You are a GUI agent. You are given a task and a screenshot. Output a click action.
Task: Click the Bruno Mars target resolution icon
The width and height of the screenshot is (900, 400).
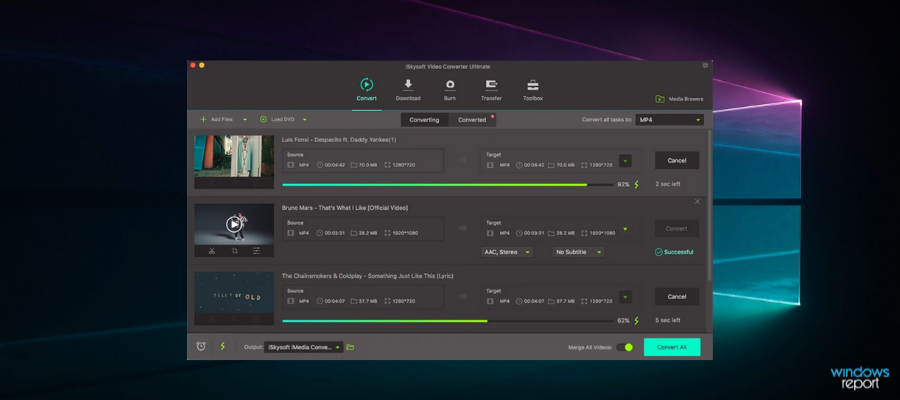pos(584,233)
